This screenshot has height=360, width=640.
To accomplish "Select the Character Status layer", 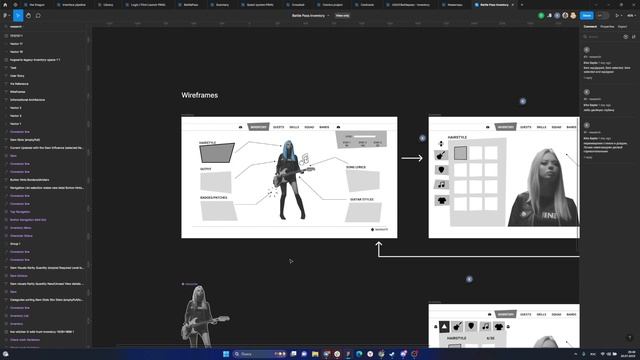I will [21, 236].
